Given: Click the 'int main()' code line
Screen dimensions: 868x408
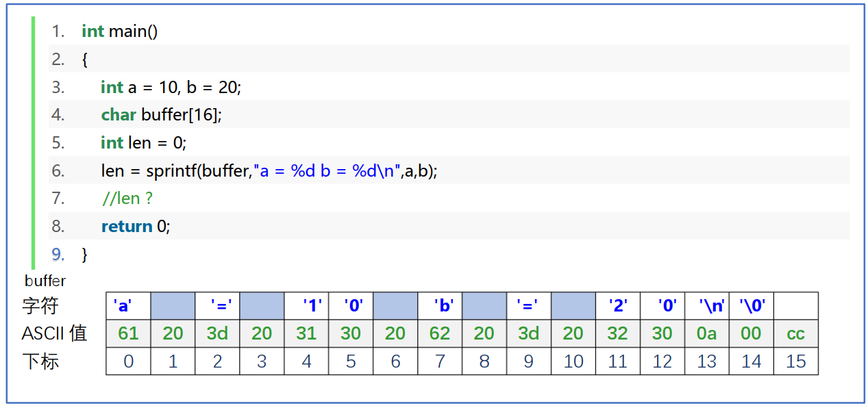Looking at the screenshot, I should [119, 31].
